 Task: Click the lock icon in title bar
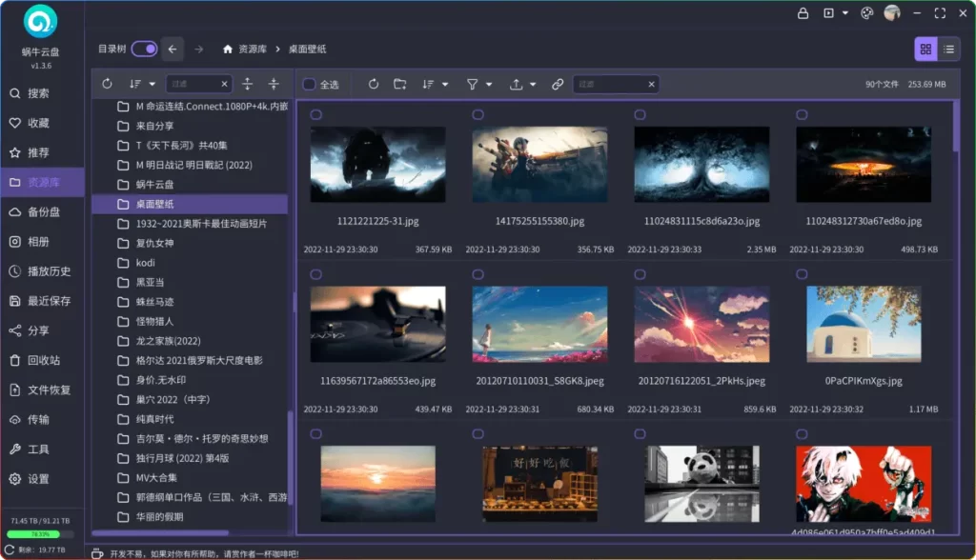[x=803, y=13]
